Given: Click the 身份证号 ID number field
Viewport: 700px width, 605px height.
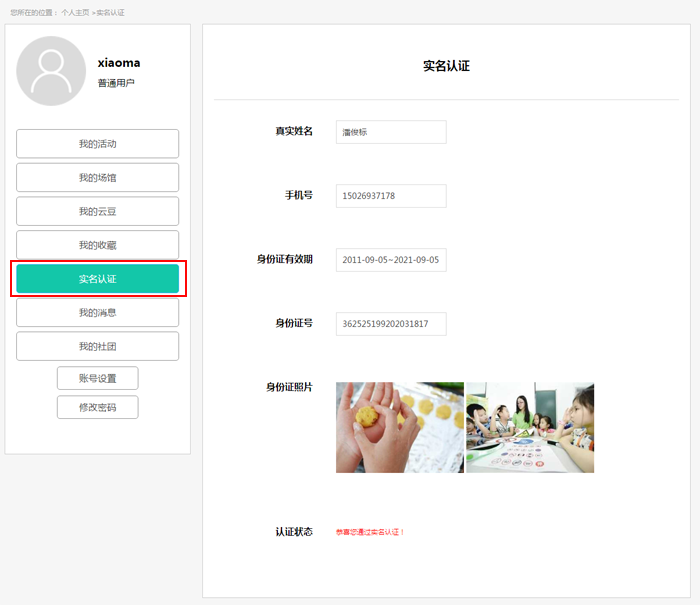Looking at the screenshot, I should tap(390, 324).
